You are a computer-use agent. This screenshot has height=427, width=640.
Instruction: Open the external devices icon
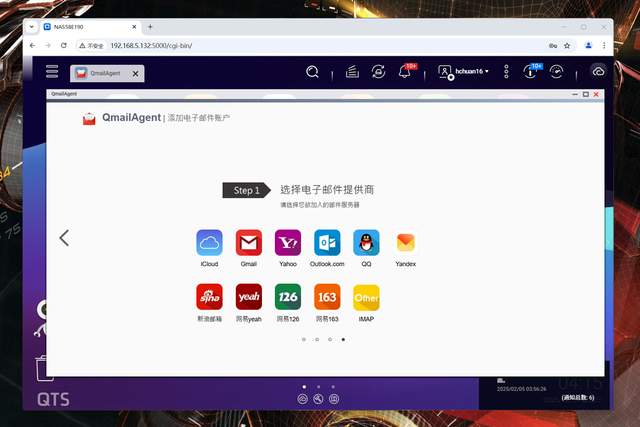click(x=378, y=72)
